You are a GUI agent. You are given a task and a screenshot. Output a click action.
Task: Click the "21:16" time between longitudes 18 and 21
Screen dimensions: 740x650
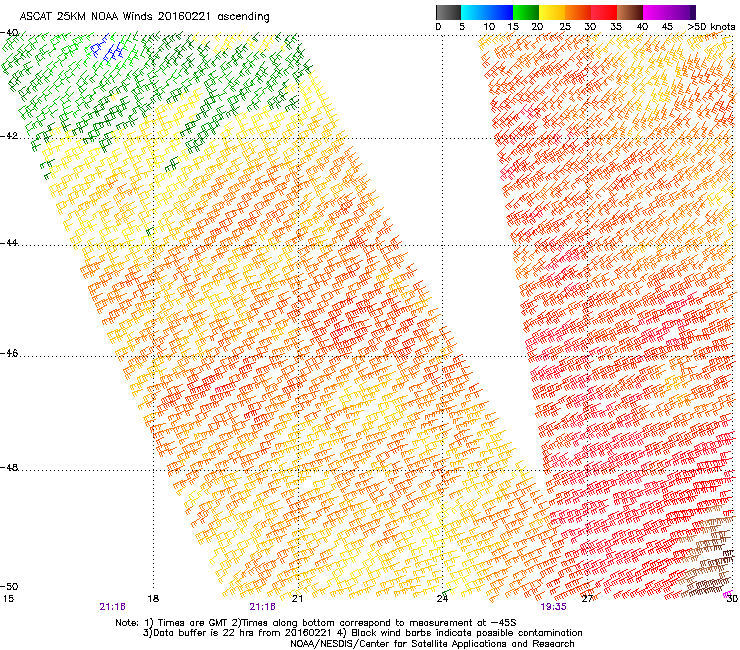click(x=262, y=607)
